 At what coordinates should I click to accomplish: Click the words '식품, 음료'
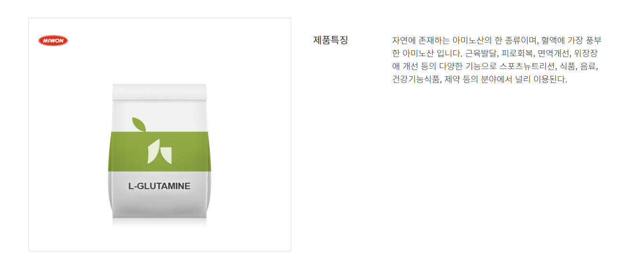coord(579,66)
